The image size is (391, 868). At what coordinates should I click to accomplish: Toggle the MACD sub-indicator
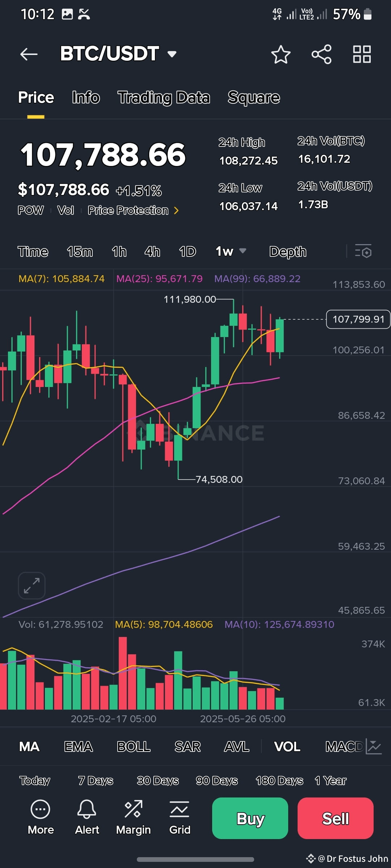pyautogui.click(x=344, y=746)
